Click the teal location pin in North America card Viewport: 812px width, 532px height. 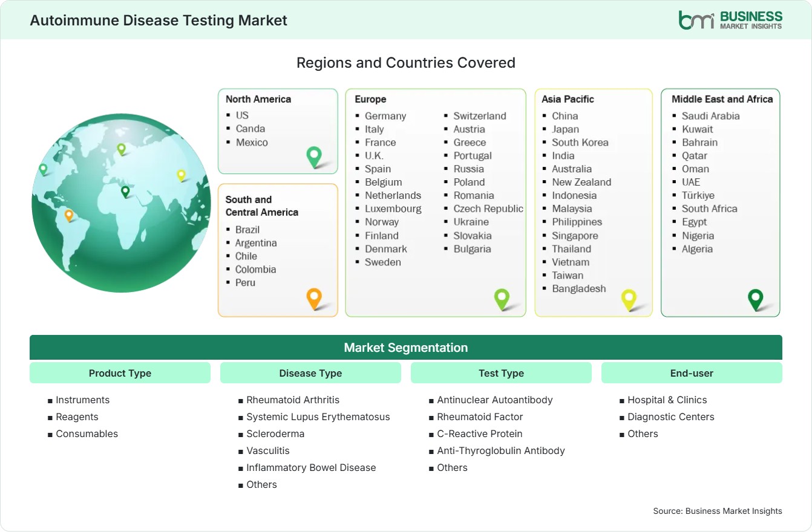[x=314, y=157]
